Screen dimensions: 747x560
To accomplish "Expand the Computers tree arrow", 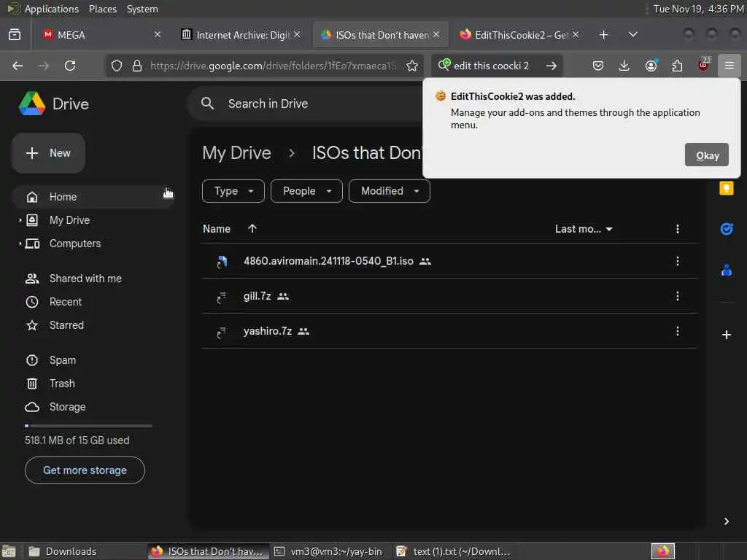I will [x=20, y=244].
